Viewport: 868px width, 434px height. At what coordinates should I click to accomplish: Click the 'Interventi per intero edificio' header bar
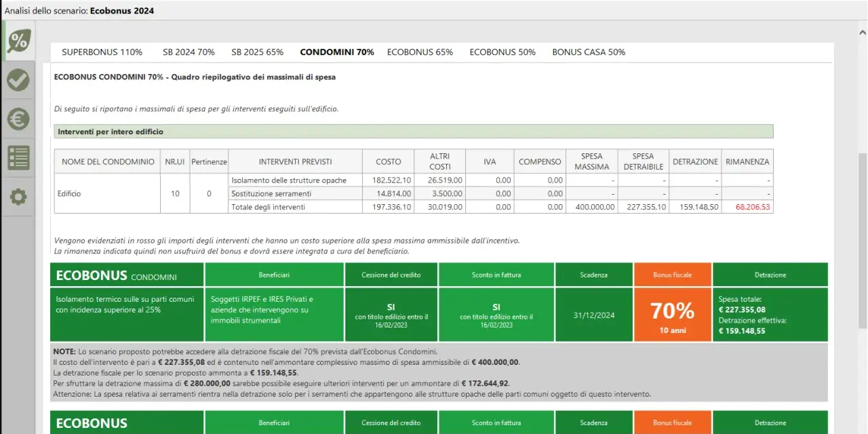click(414, 132)
